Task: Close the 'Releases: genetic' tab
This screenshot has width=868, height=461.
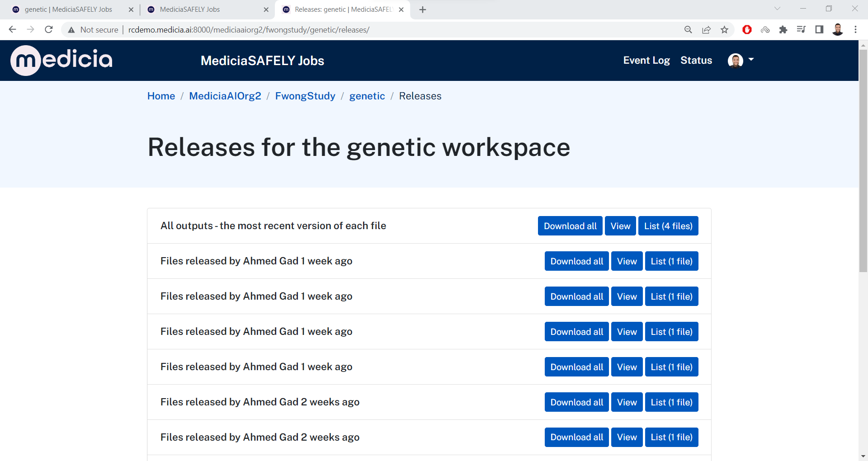Action: [401, 9]
